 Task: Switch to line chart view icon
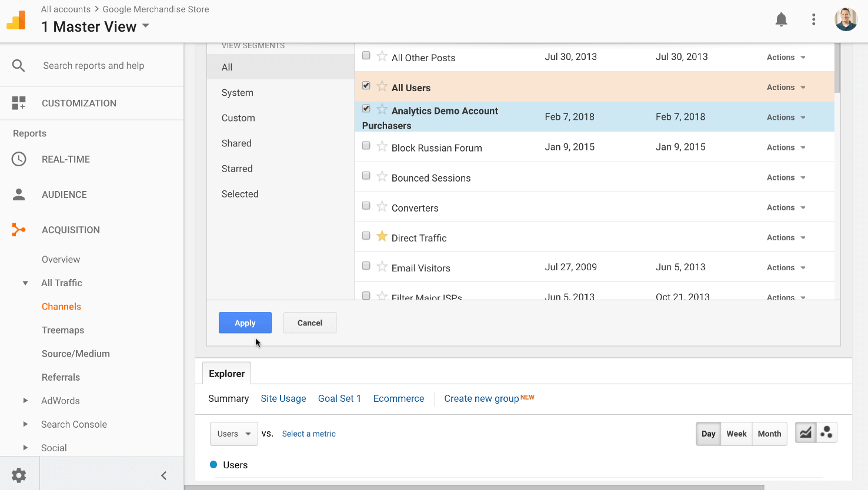click(805, 433)
